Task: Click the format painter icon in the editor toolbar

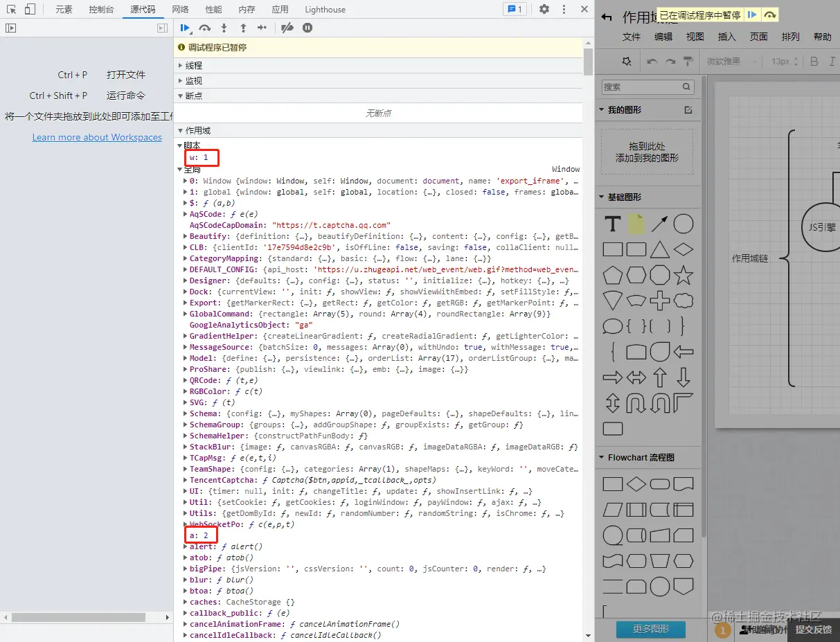Action: click(689, 62)
